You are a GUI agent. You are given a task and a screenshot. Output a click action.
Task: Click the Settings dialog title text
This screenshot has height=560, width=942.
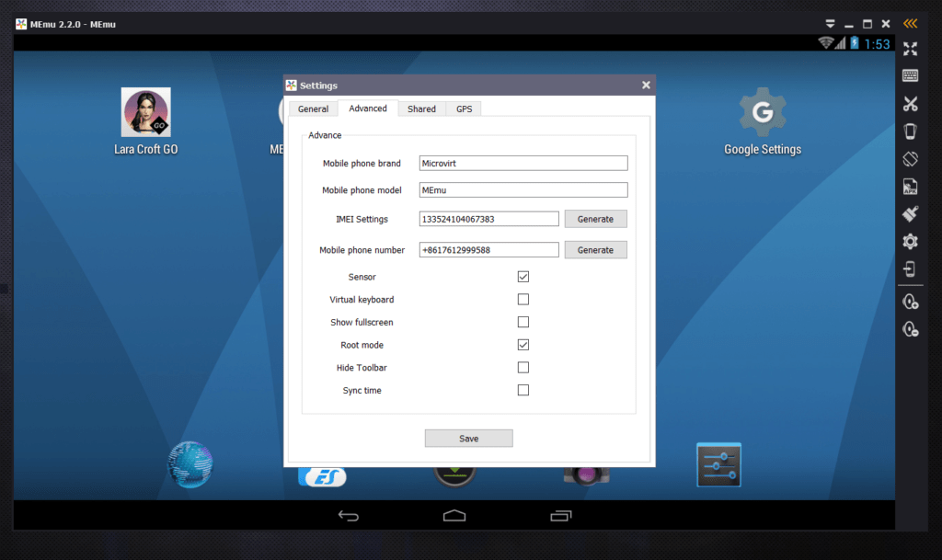tap(318, 86)
